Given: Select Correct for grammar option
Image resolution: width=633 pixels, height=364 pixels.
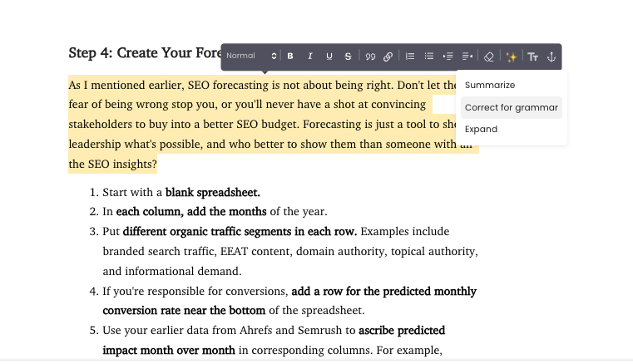Looking at the screenshot, I should 511,107.
